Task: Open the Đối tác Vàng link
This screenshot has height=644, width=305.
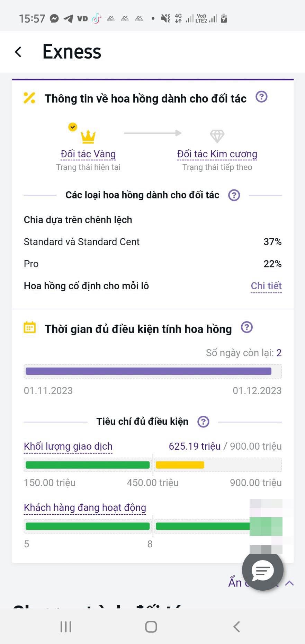Action: pos(88,154)
